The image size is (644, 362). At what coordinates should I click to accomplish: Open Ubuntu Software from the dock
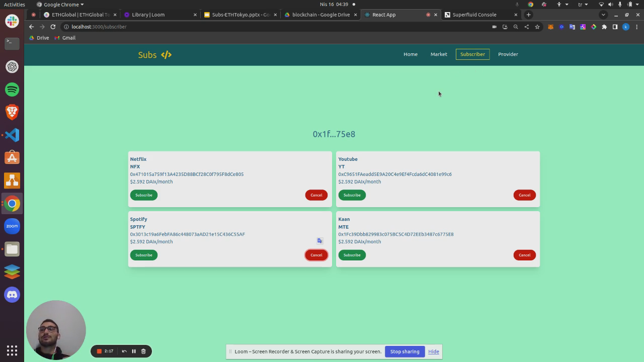click(x=12, y=158)
